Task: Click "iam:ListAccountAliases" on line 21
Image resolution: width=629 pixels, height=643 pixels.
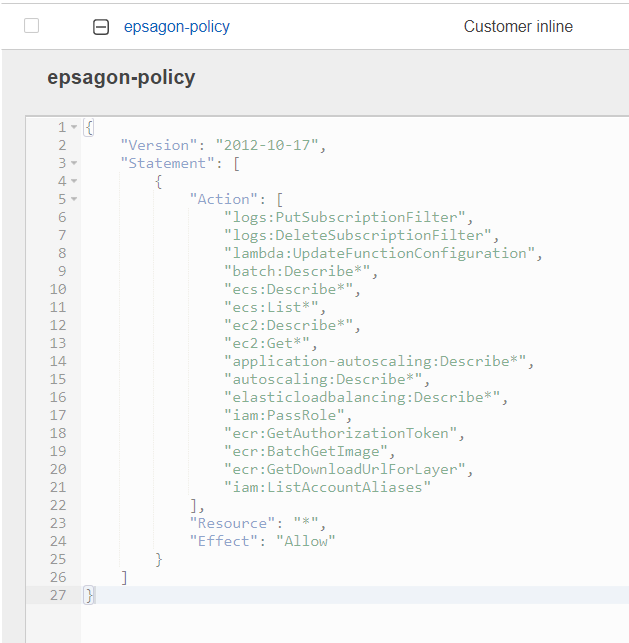Action: 327,488
